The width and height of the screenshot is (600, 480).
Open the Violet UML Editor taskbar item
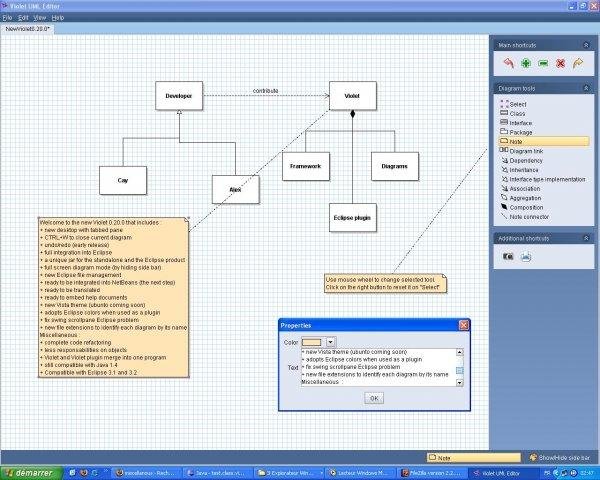pos(502,473)
